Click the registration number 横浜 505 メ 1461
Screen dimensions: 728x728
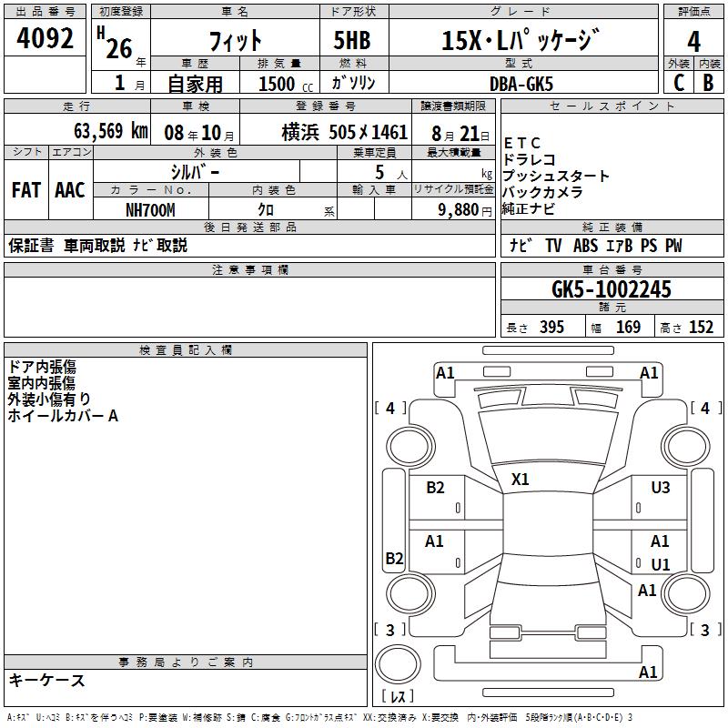point(345,133)
